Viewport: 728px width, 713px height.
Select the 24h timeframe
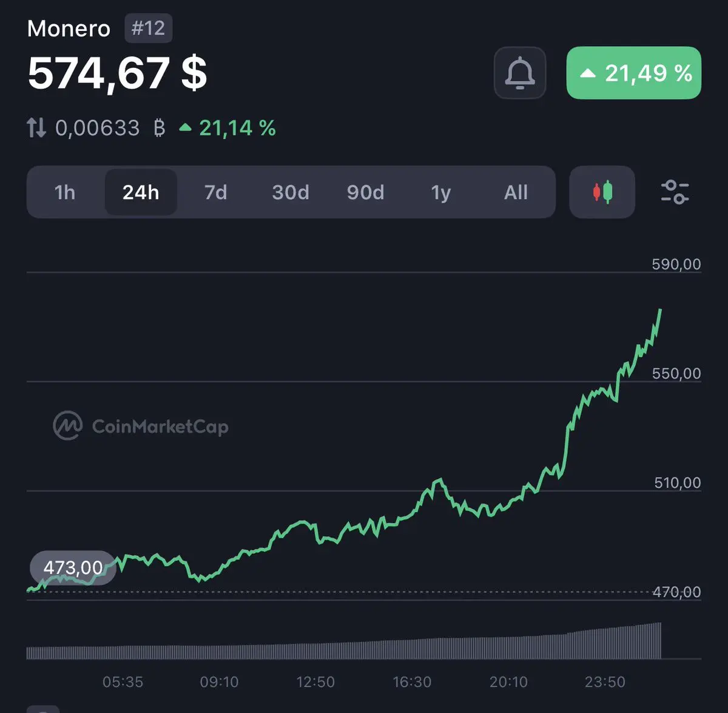141,192
